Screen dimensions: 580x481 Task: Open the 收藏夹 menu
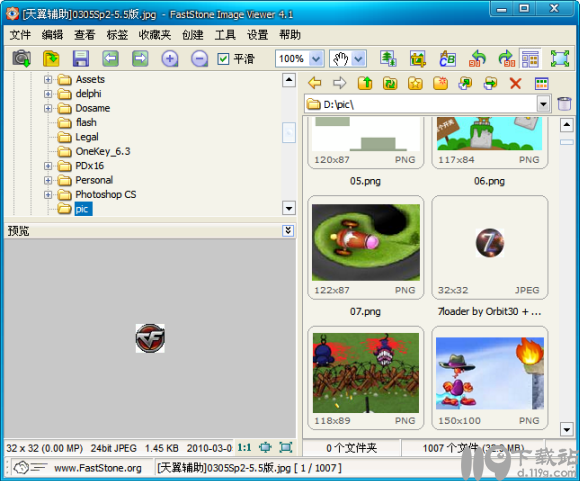click(x=155, y=35)
